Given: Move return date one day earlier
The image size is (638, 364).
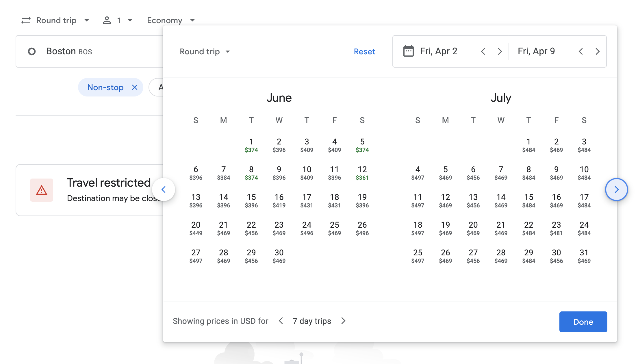Looking at the screenshot, I should coord(581,51).
